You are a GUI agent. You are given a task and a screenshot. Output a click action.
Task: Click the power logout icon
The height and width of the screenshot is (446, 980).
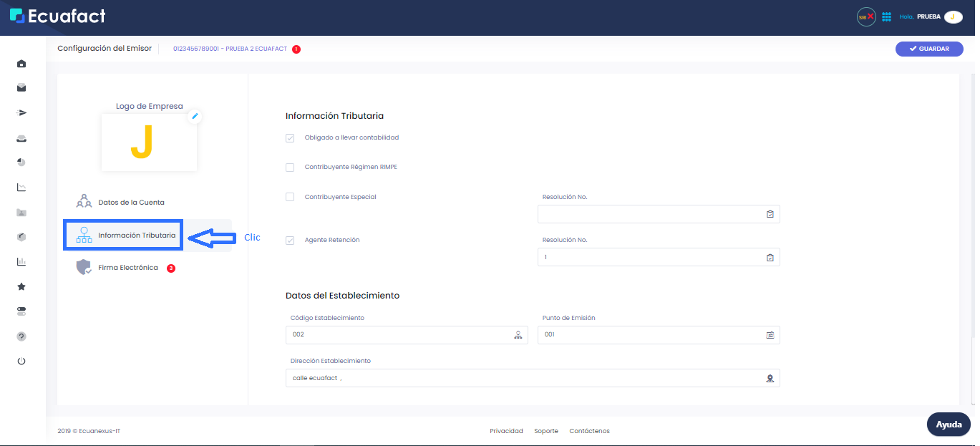coord(21,361)
